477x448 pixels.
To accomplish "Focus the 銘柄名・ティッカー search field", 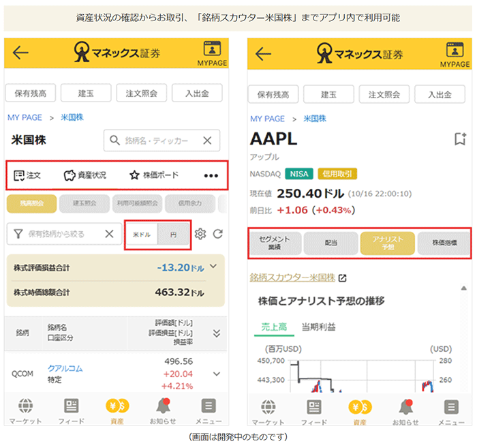I will point(161,140).
